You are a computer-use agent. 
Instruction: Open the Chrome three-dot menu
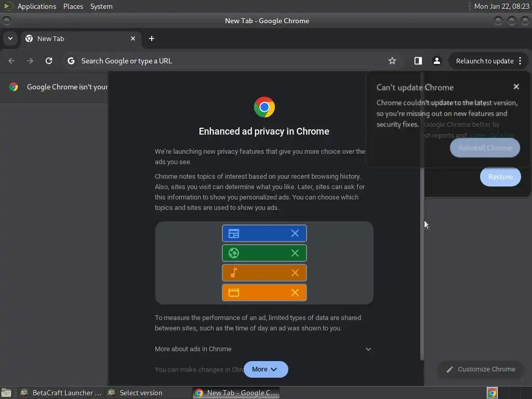point(520,61)
